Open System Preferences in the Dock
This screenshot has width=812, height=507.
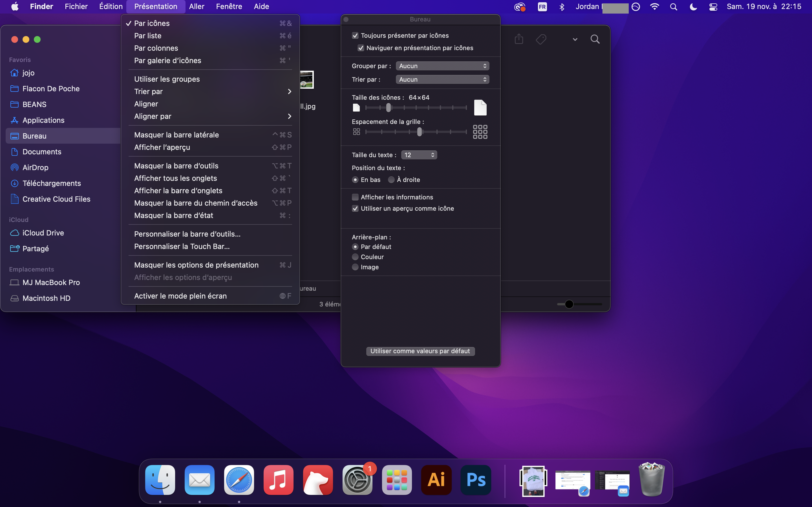pyautogui.click(x=357, y=480)
